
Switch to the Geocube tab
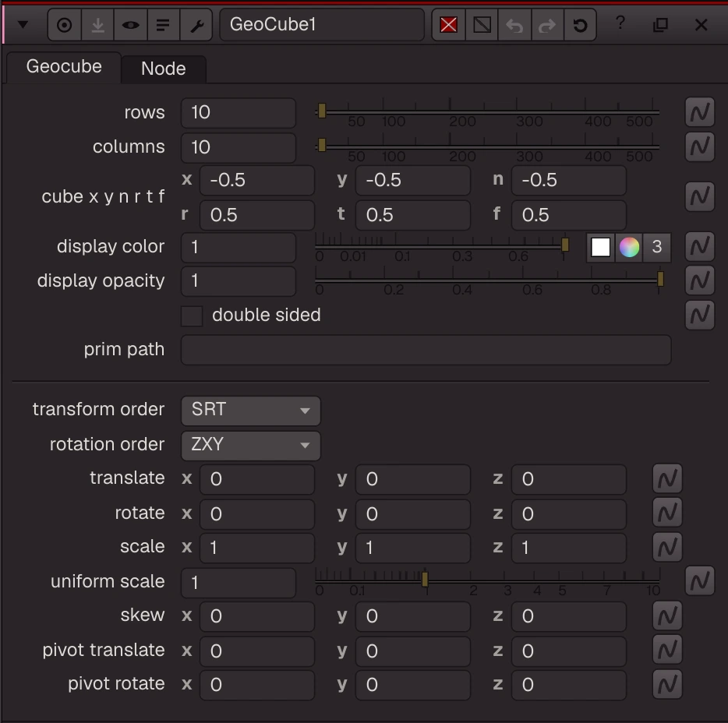[64, 67]
